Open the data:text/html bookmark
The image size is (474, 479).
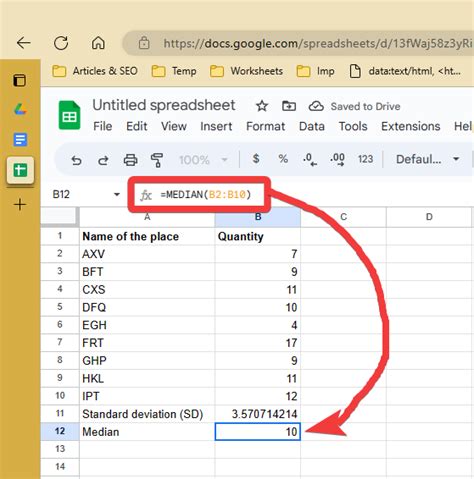(x=405, y=71)
